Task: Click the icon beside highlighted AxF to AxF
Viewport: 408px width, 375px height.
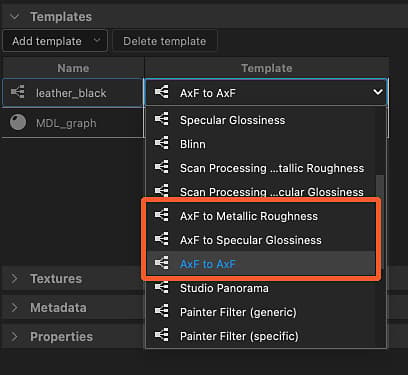Action: coord(162,263)
